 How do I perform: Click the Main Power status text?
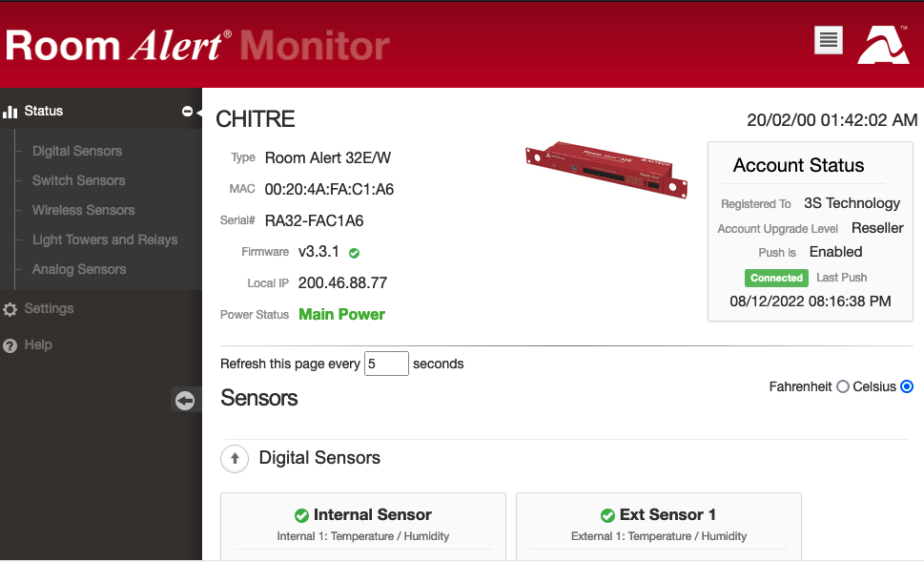coord(341,314)
